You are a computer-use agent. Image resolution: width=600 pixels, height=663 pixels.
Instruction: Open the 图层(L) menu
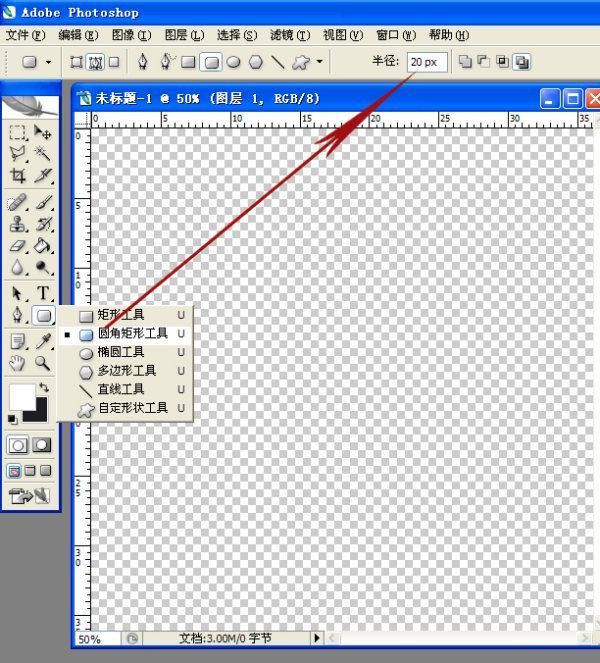(x=184, y=35)
